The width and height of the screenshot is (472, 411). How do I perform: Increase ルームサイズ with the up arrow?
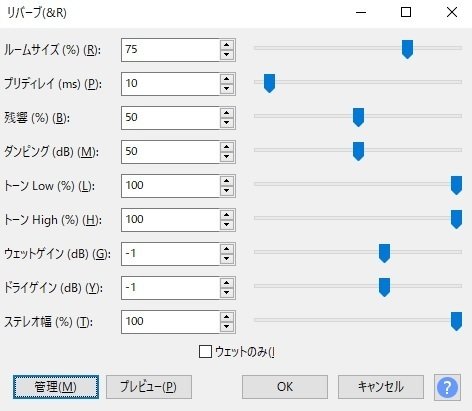227,45
